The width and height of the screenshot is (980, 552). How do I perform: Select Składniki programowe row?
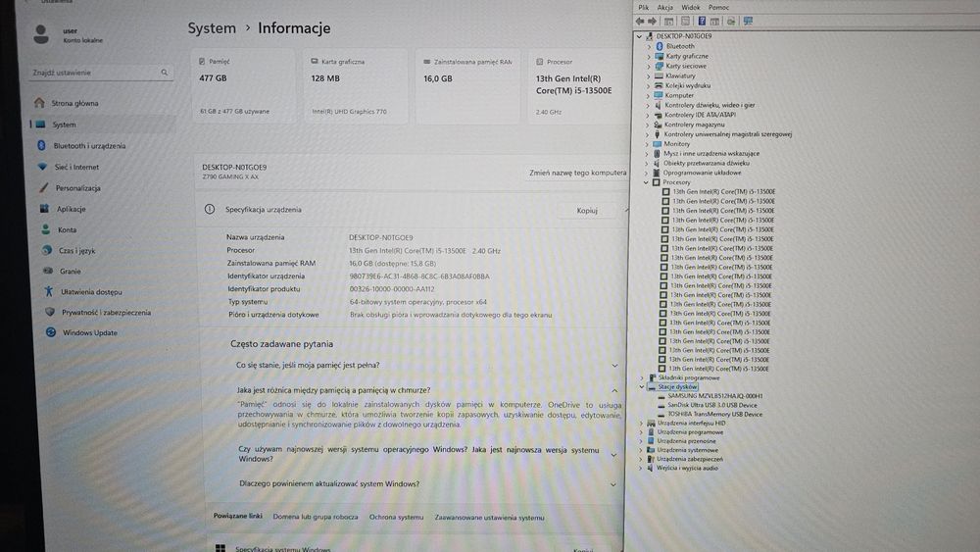pos(688,377)
